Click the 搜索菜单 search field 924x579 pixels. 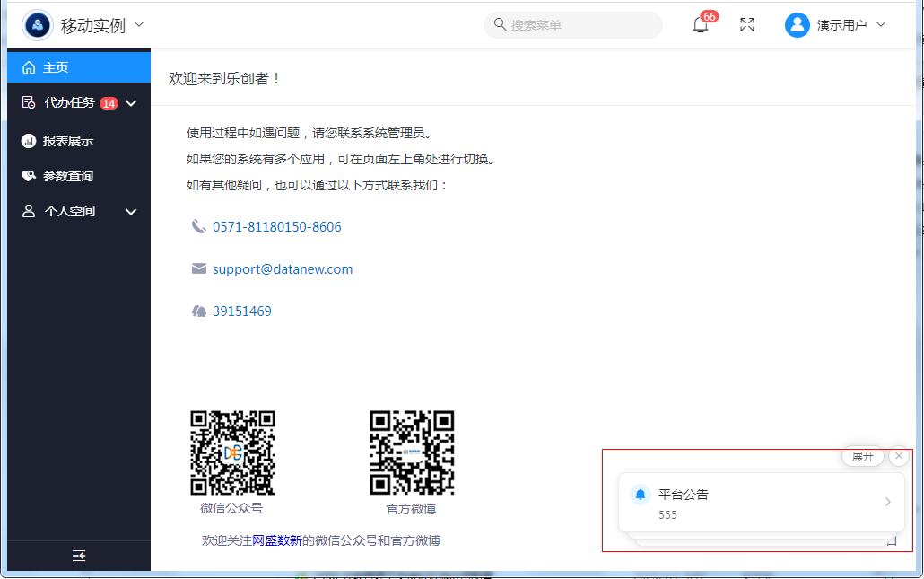579,25
